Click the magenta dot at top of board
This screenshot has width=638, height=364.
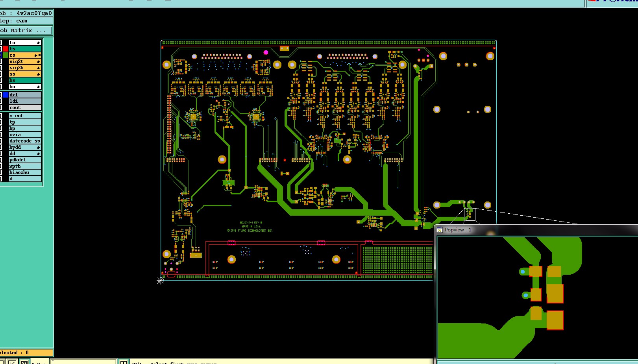(x=266, y=52)
